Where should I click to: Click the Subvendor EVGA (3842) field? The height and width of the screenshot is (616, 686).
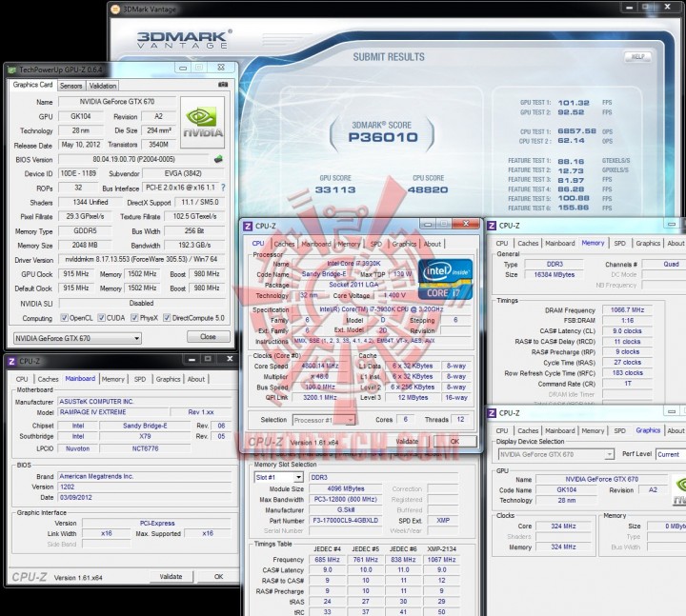coord(183,173)
